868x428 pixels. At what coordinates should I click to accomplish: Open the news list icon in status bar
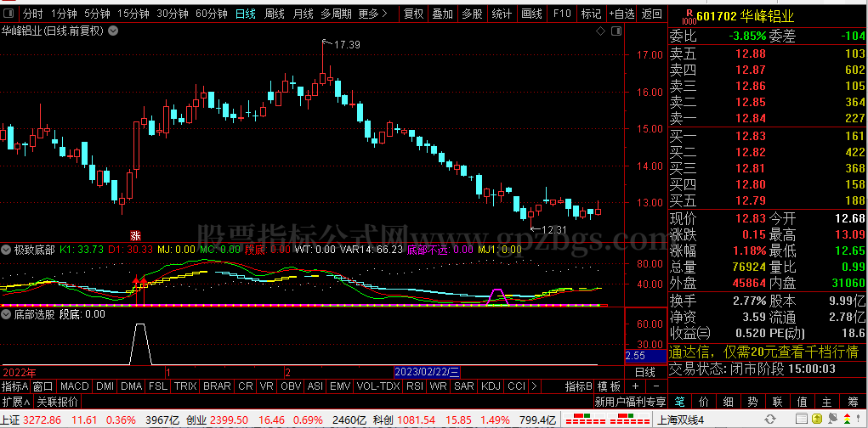click(802, 419)
